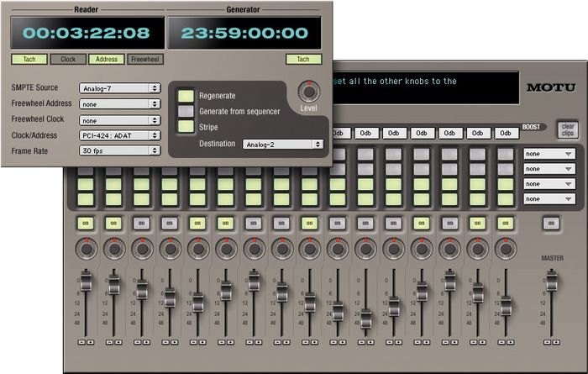Screen dimensions: 588x374
Task: Click the MASTER fader handle
Action: 551,280
